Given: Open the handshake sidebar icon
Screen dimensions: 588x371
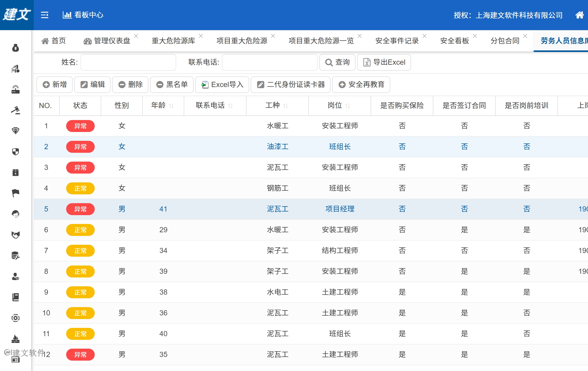Looking at the screenshot, I should (16, 235).
